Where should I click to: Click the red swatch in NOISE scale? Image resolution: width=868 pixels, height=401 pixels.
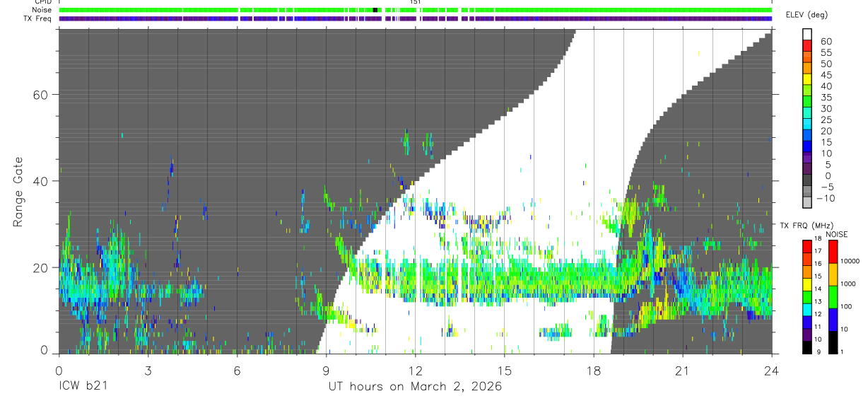[x=833, y=252]
